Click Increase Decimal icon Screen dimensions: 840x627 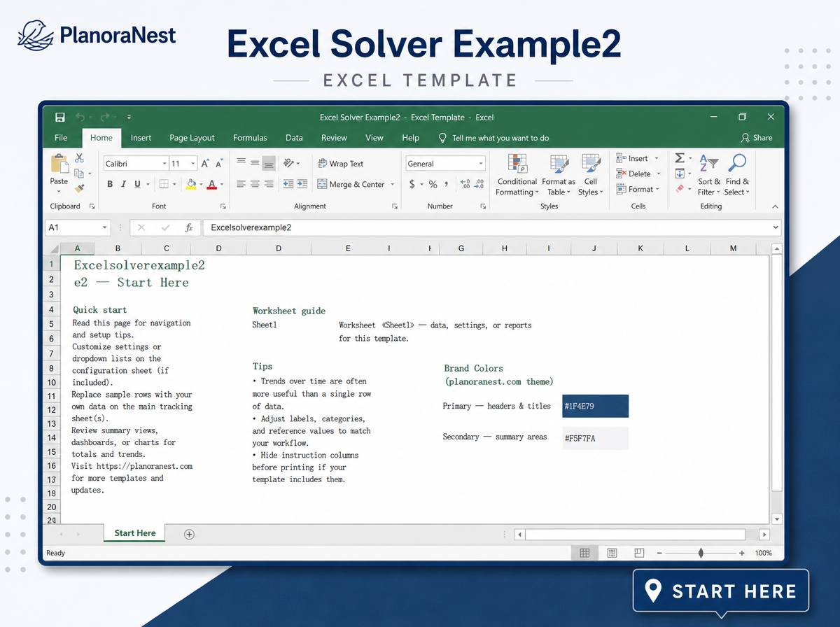pyautogui.click(x=465, y=184)
